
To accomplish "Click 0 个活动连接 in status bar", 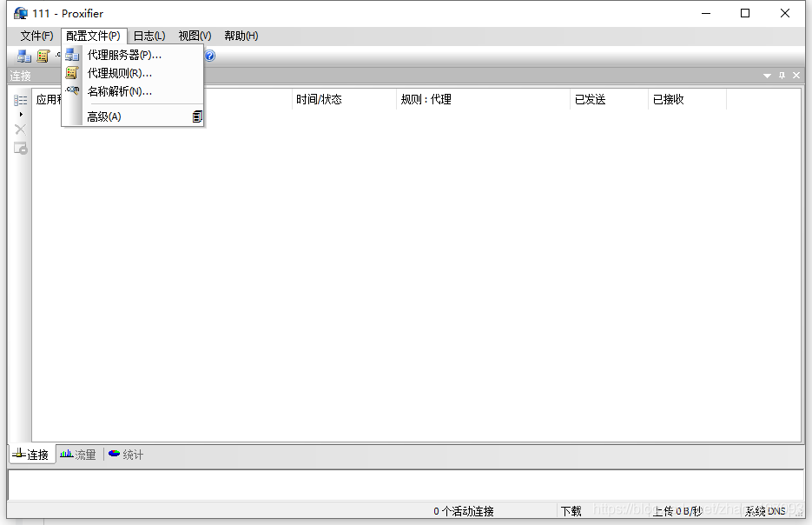I will (x=464, y=511).
